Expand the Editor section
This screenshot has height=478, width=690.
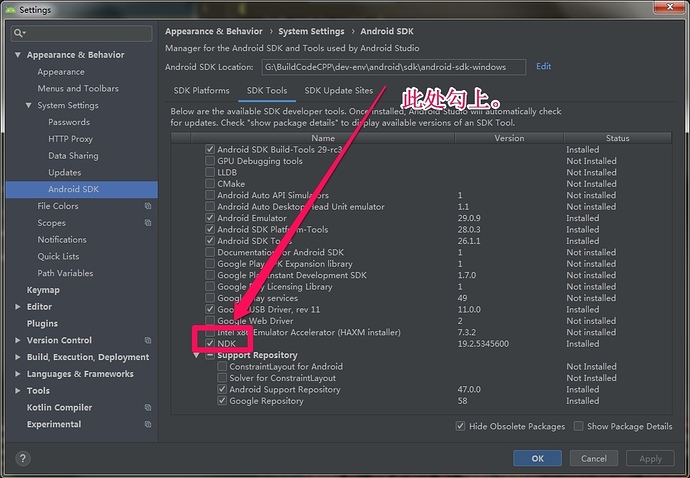click(x=18, y=307)
